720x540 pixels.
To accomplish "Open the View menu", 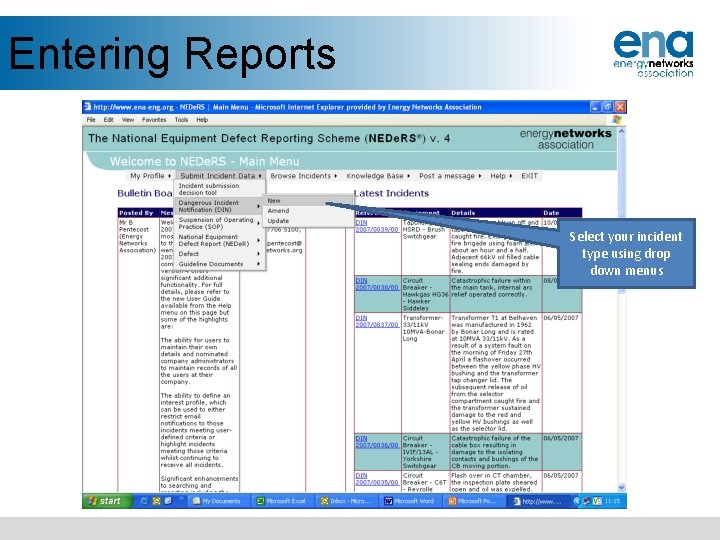I will (x=128, y=120).
